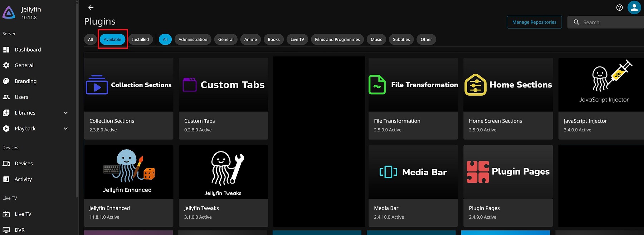Click the Live TV icon in sidebar
This screenshot has height=235, width=644.
(6, 214)
